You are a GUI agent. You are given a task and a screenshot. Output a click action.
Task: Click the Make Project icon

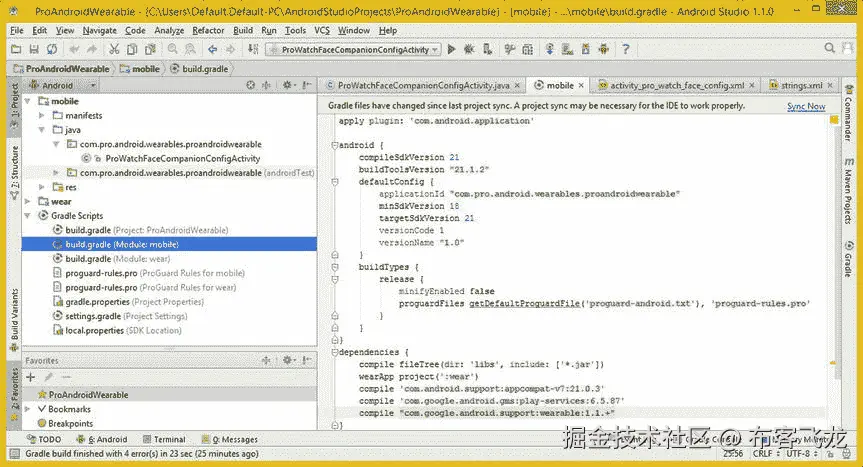pyautogui.click(x=253, y=50)
